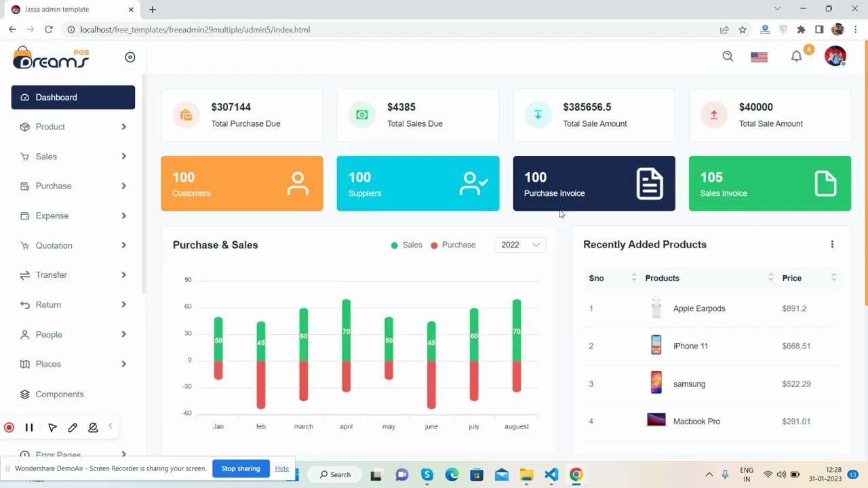Expand the Transfer sidebar menu
The width and height of the screenshot is (868, 488).
pyautogui.click(x=73, y=275)
